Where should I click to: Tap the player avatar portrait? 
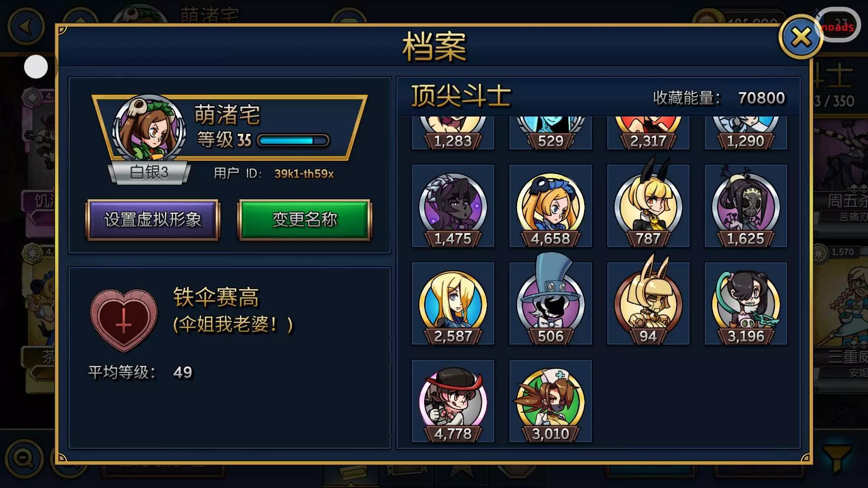click(x=149, y=128)
